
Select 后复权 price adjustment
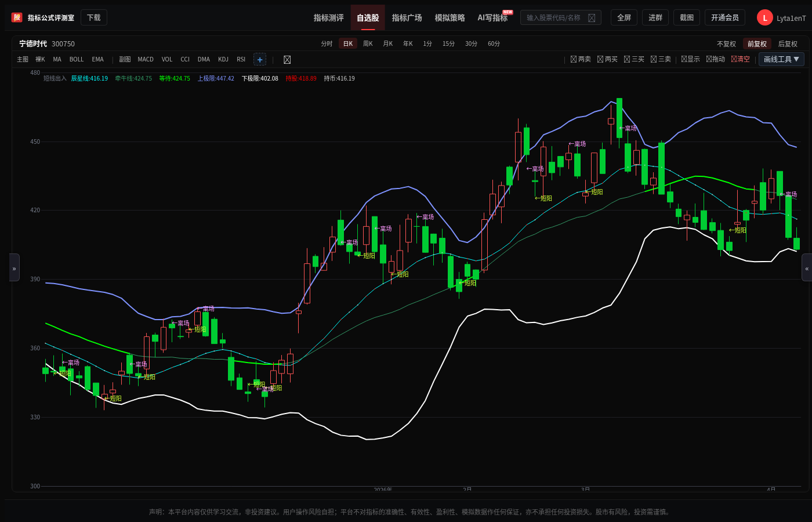tap(788, 44)
